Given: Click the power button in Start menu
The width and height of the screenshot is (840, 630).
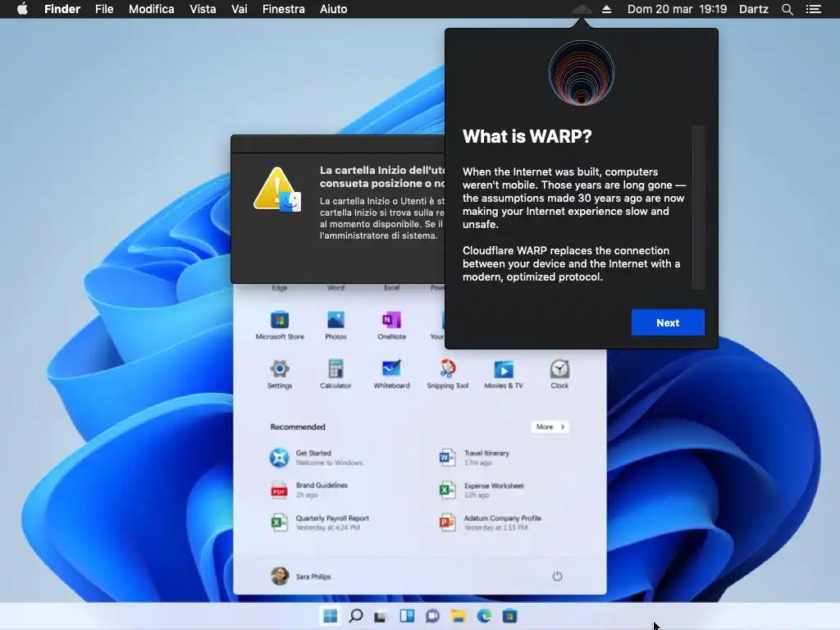Looking at the screenshot, I should coord(557,576).
